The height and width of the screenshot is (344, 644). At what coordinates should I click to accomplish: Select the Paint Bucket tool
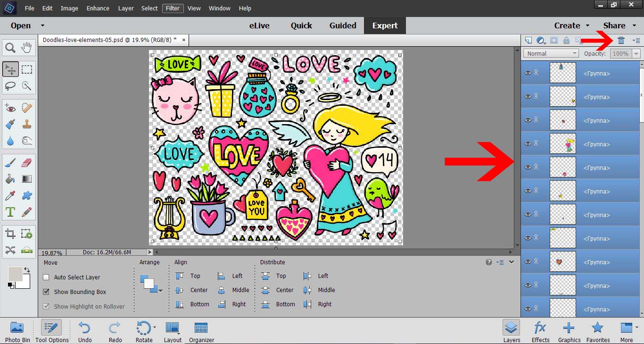(x=10, y=179)
